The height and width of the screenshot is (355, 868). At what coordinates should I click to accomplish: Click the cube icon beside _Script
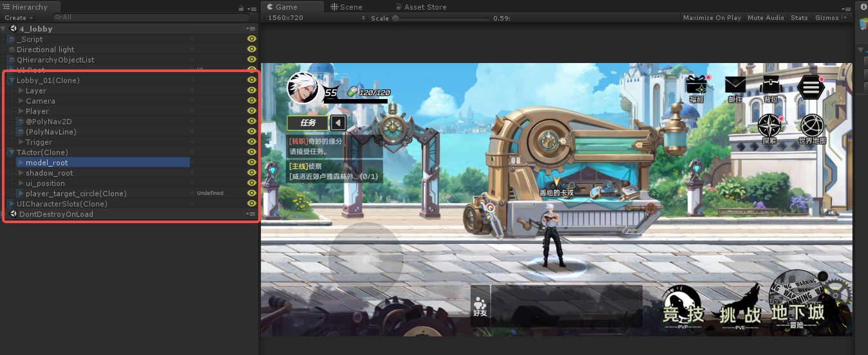coord(11,39)
